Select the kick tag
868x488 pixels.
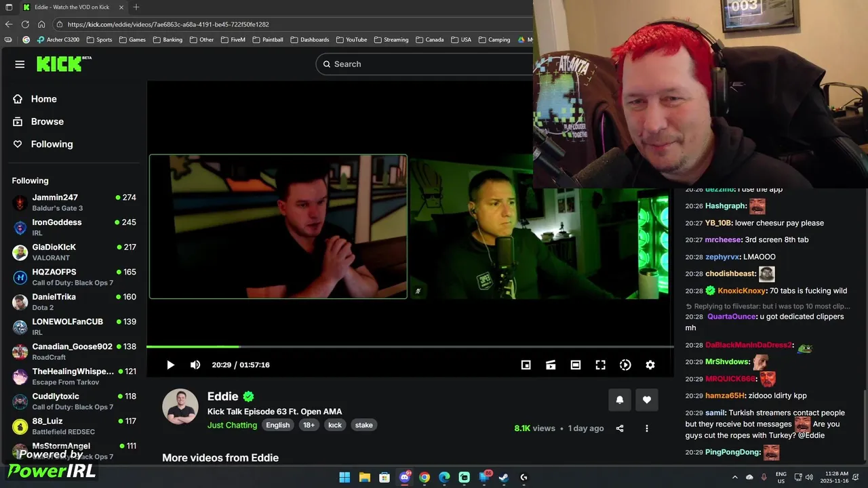coord(335,425)
